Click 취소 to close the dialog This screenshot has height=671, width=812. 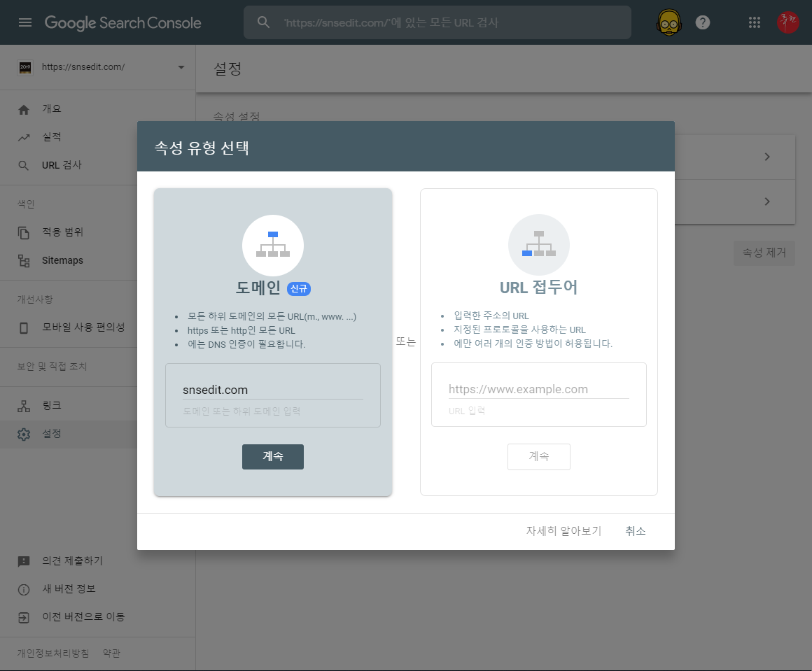[636, 531]
